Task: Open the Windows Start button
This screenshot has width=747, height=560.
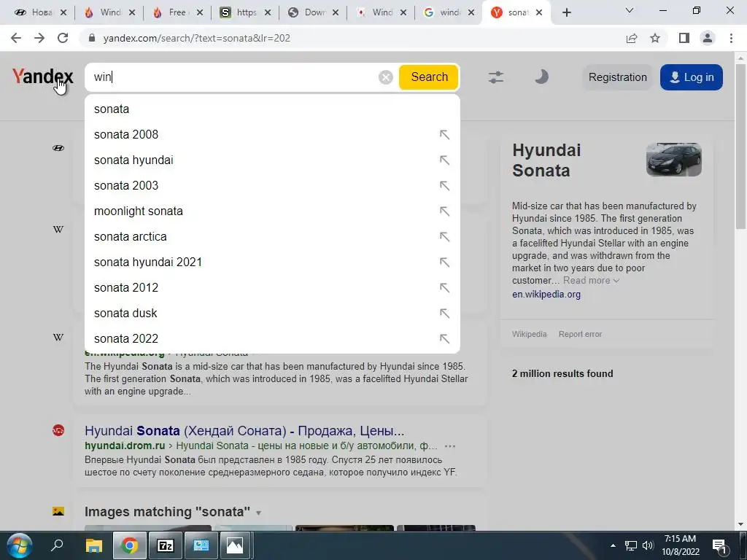Action: [x=19, y=545]
